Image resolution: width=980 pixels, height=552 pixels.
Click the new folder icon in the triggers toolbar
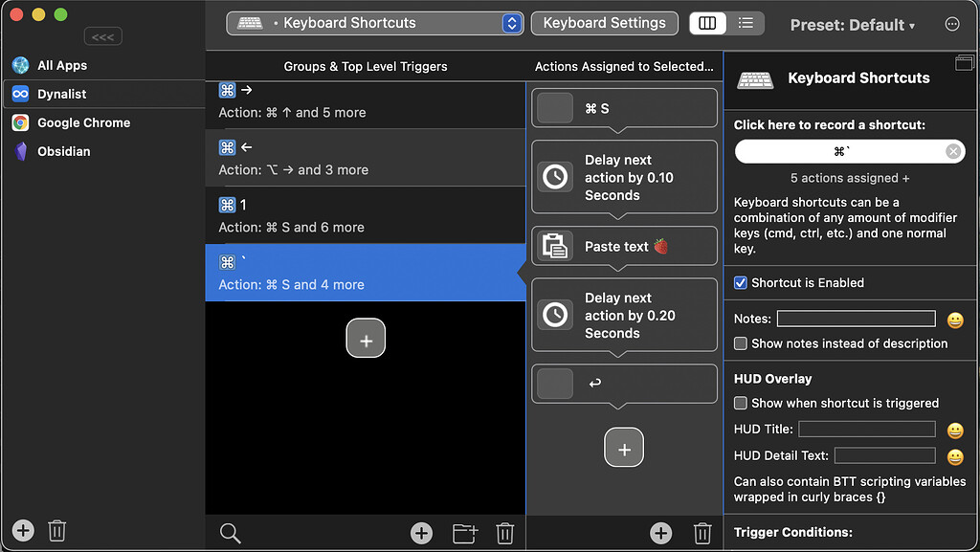465,533
